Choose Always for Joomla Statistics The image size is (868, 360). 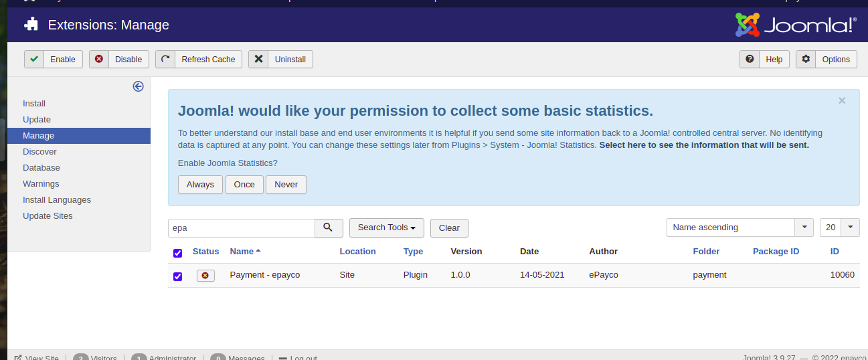[201, 185]
